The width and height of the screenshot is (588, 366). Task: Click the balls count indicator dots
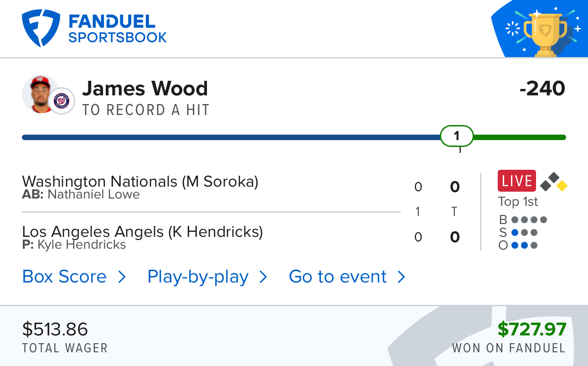pyautogui.click(x=529, y=220)
